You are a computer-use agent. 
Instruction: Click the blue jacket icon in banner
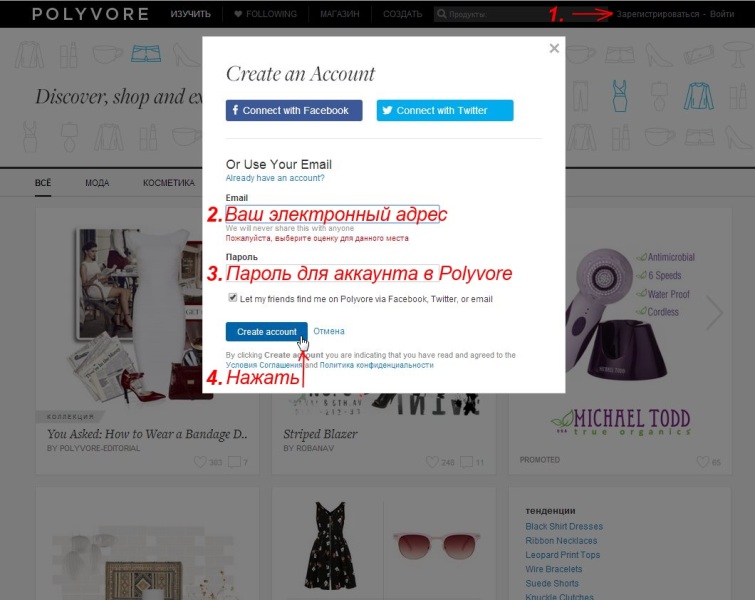pos(699,96)
